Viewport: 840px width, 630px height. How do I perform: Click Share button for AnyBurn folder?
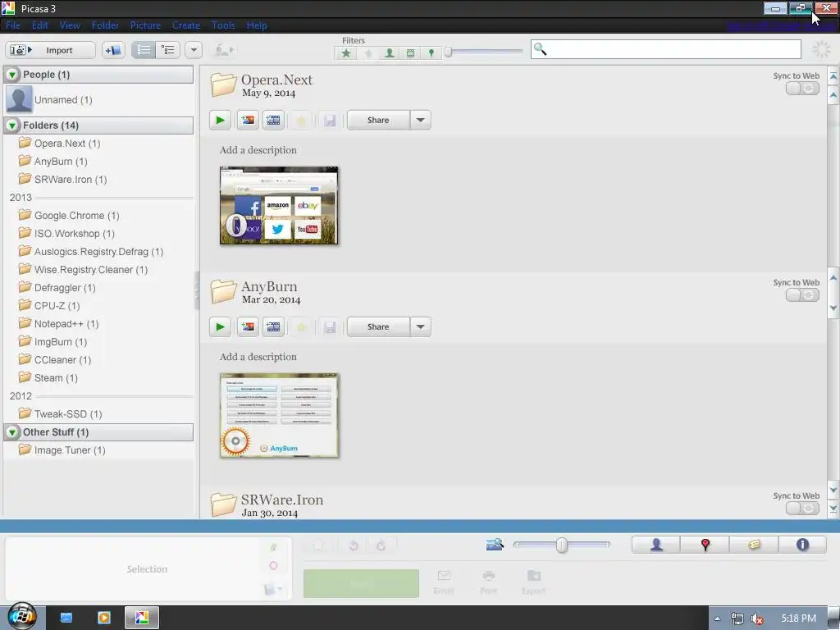pyautogui.click(x=378, y=326)
